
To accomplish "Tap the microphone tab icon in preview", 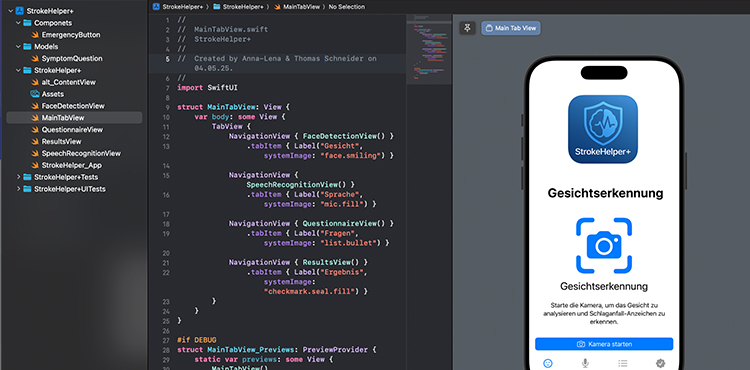I will (585, 363).
